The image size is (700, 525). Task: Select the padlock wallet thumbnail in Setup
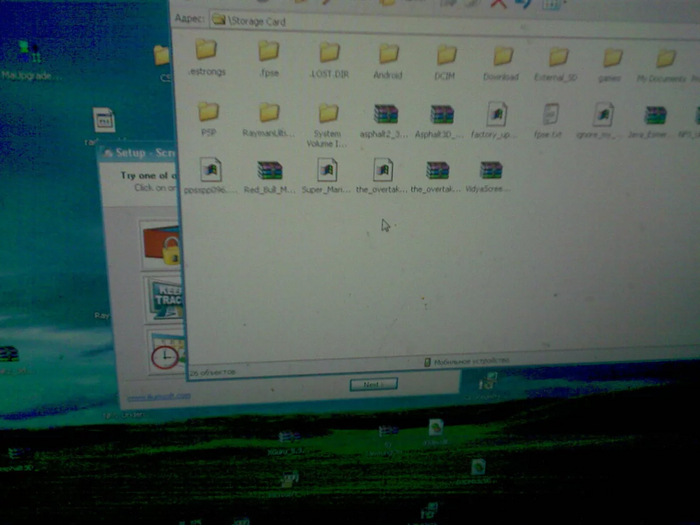click(x=162, y=245)
